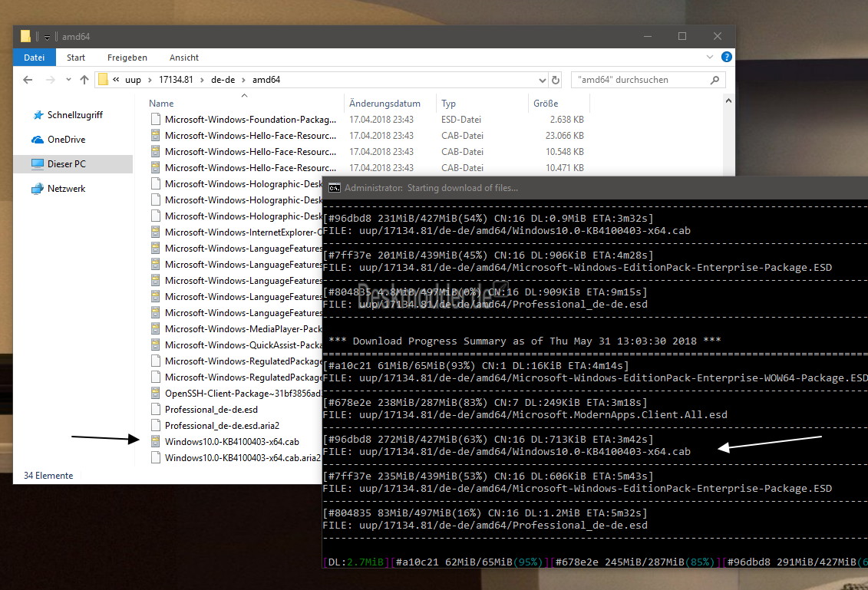Screen dimensions: 868x590
Task: Click the Professional_de-de.esd file icon
Action: coord(156,410)
